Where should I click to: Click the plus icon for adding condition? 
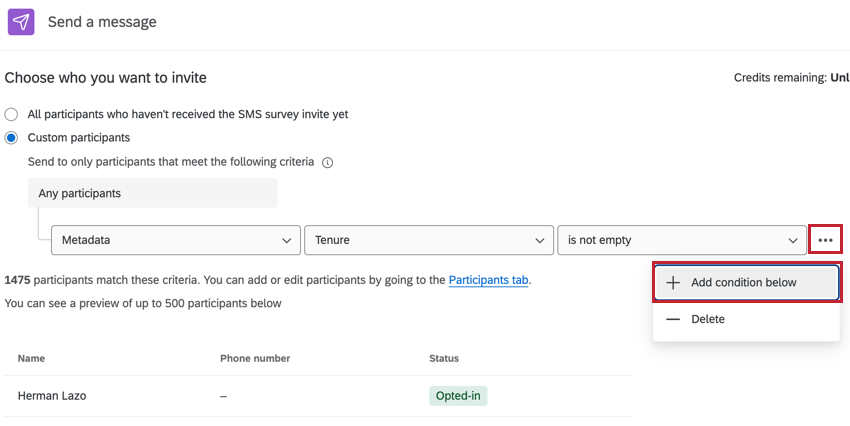pos(673,283)
